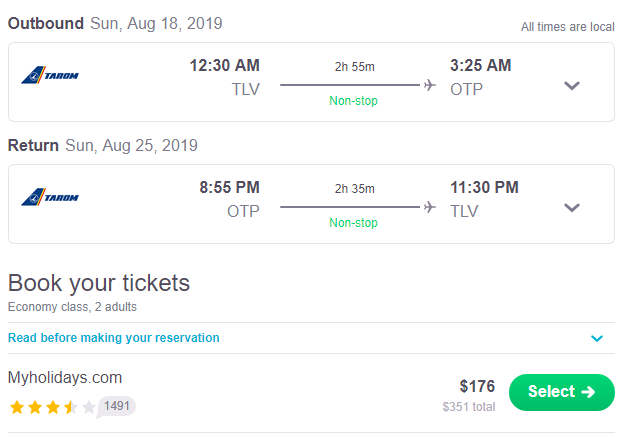
Task: Click the return Non-stop label
Action: (353, 222)
